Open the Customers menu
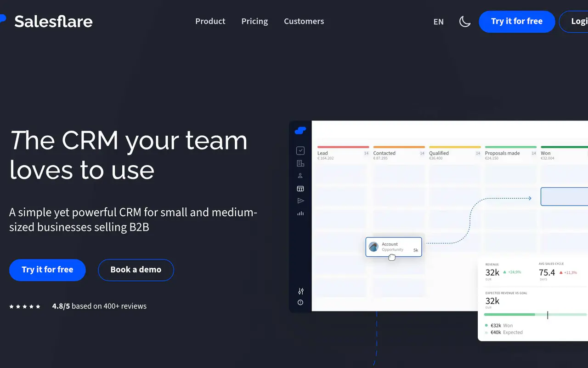 pyautogui.click(x=304, y=21)
